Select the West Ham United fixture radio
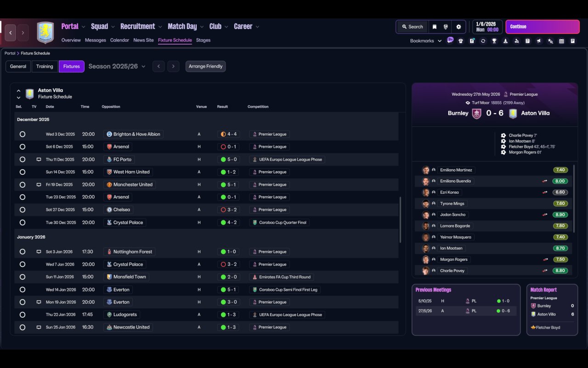Image resolution: width=588 pixels, height=368 pixels. (x=23, y=172)
